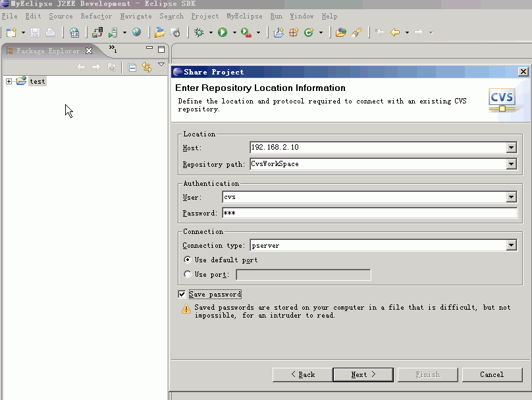Open the Host dropdown list
532x400 pixels.
click(x=512, y=148)
